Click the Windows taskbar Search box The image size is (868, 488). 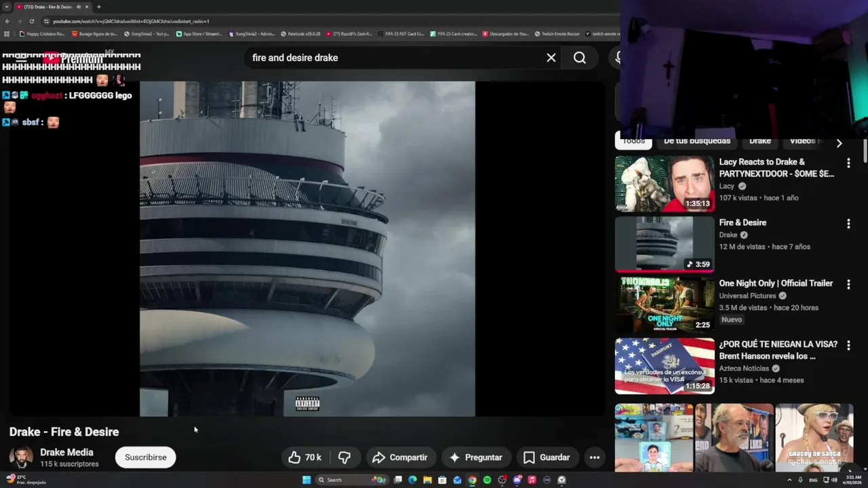click(352, 480)
